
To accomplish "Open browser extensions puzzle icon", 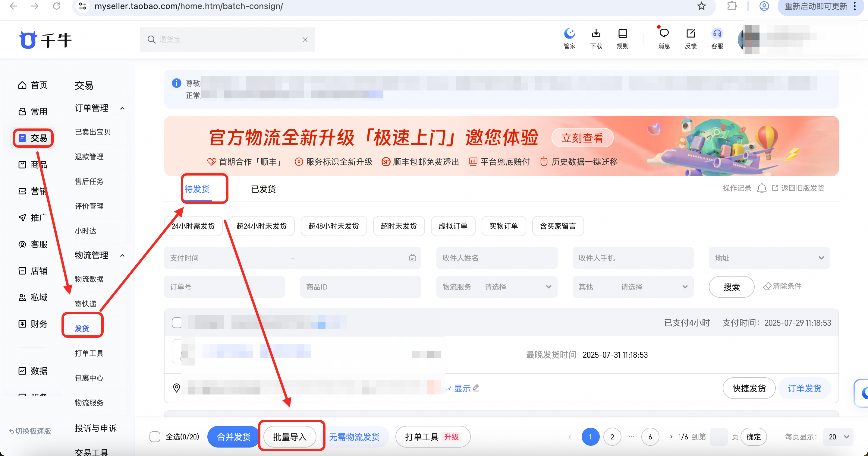I will tap(731, 6).
